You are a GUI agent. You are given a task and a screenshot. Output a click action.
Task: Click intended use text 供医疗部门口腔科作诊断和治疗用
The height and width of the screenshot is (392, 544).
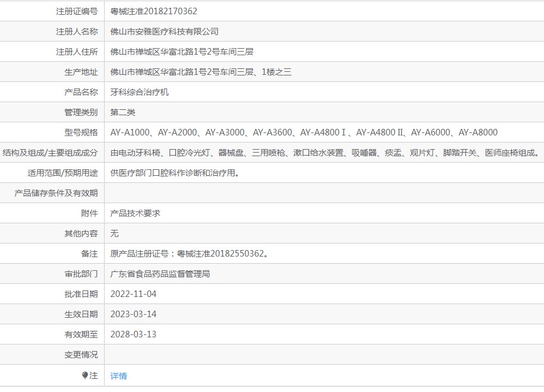[x=175, y=173]
